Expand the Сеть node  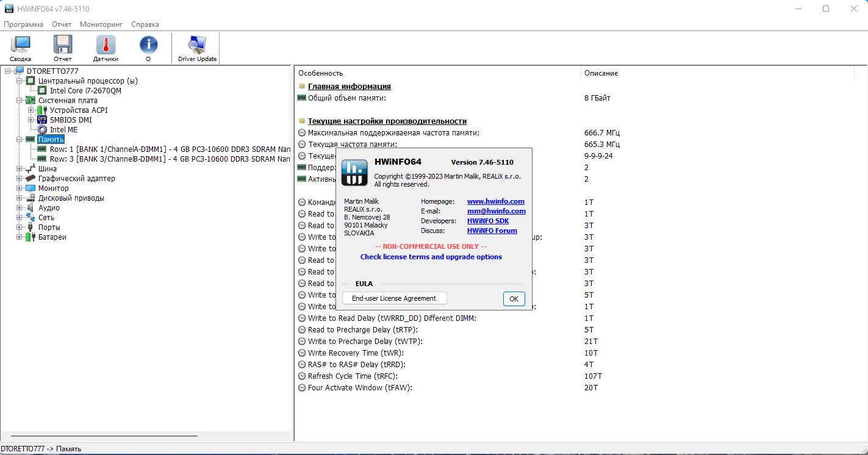pyautogui.click(x=20, y=217)
